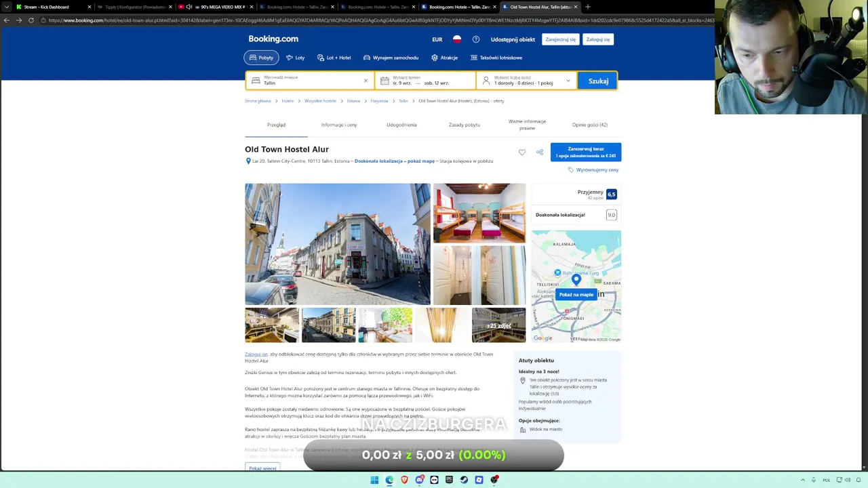Image resolution: width=868 pixels, height=488 pixels.
Task: Switch to Stream - Kick Dashboard browser tab
Action: click(x=52, y=7)
